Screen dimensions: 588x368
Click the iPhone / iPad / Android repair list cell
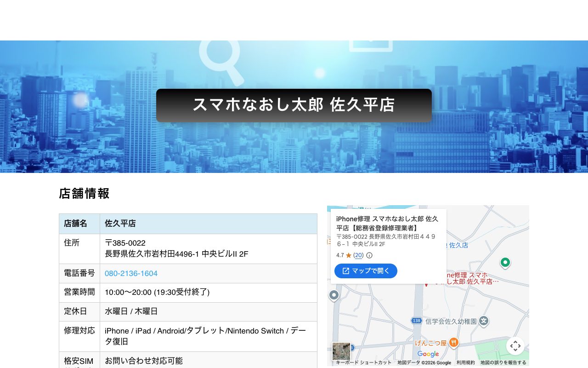point(209,336)
